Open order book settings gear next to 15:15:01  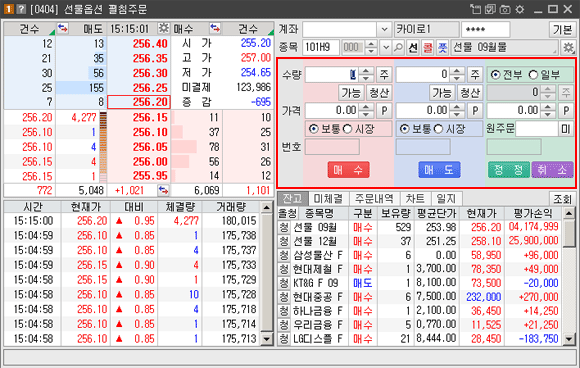pyautogui.click(x=163, y=28)
